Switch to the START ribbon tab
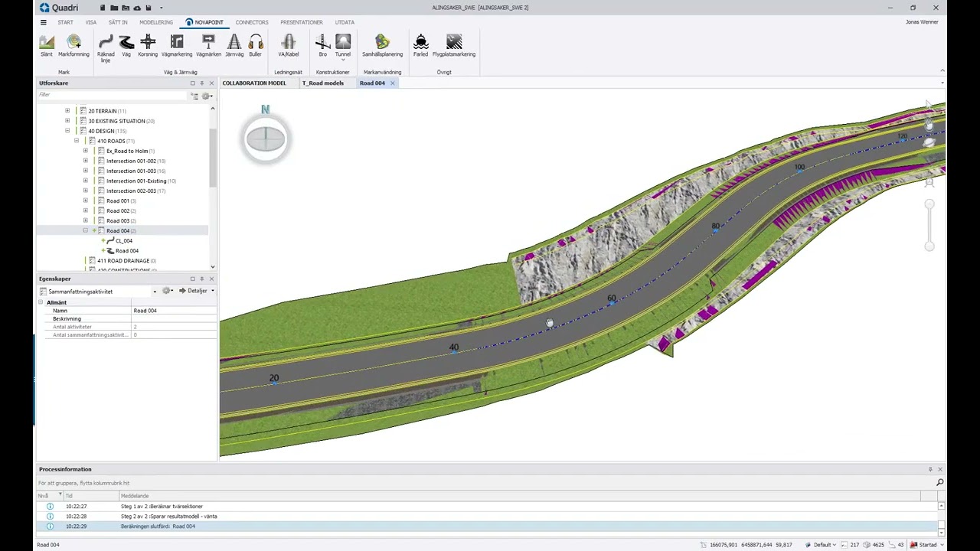The height and width of the screenshot is (551, 980). click(x=66, y=22)
